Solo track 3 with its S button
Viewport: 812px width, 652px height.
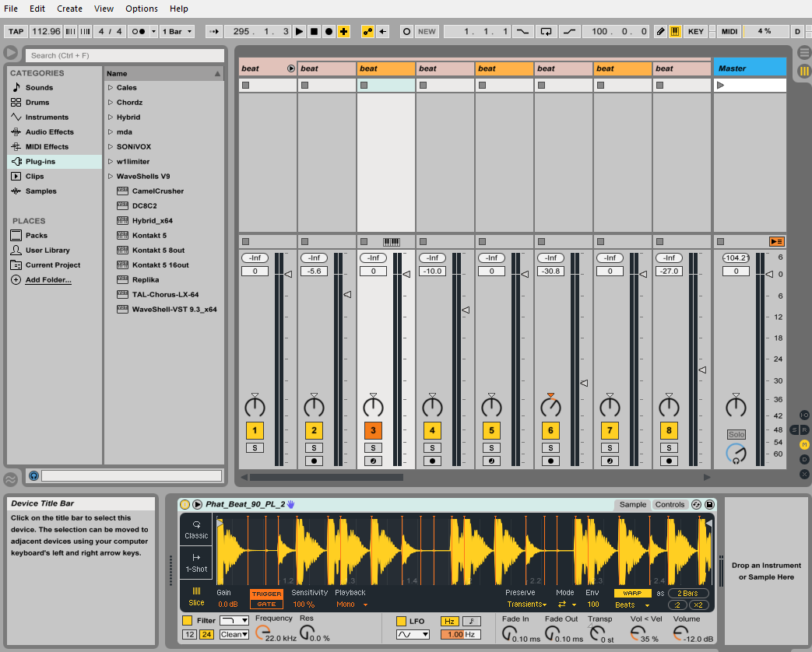pos(373,447)
